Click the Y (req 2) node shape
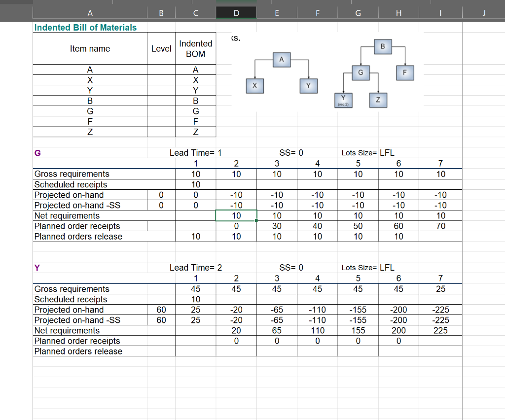The width and height of the screenshot is (505, 420). click(343, 100)
